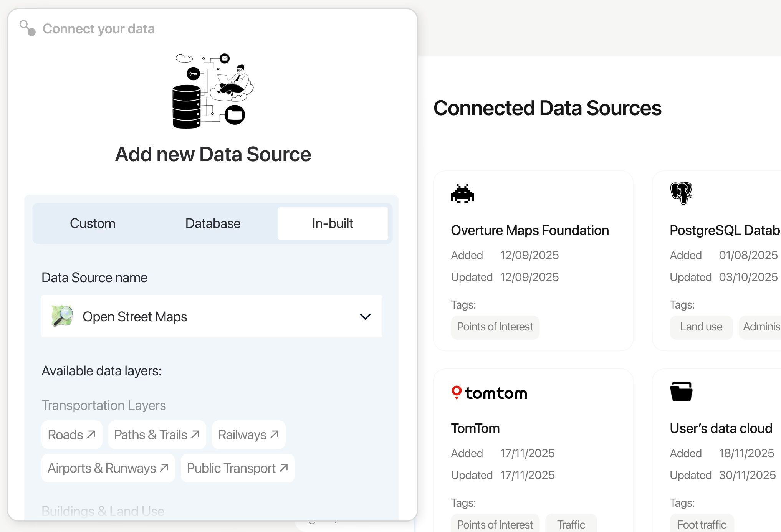Click the User's data cloud folder icon
The image size is (781, 532).
681,392
